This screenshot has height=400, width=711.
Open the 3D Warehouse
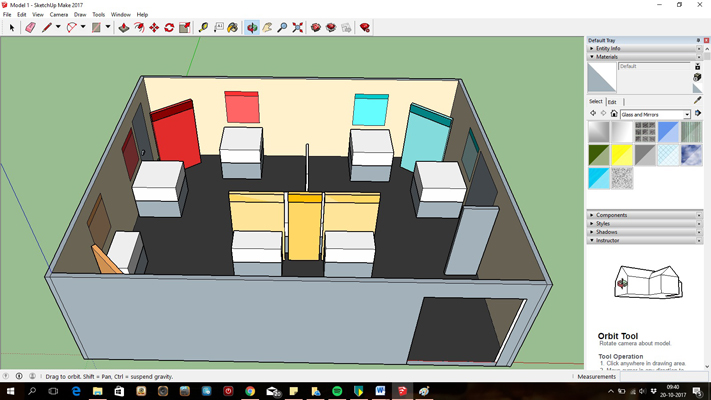tap(316, 28)
